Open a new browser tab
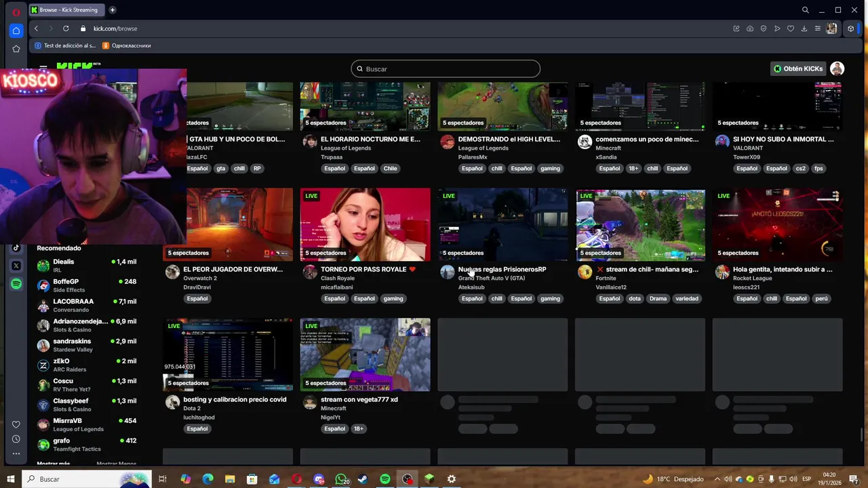 (x=112, y=10)
